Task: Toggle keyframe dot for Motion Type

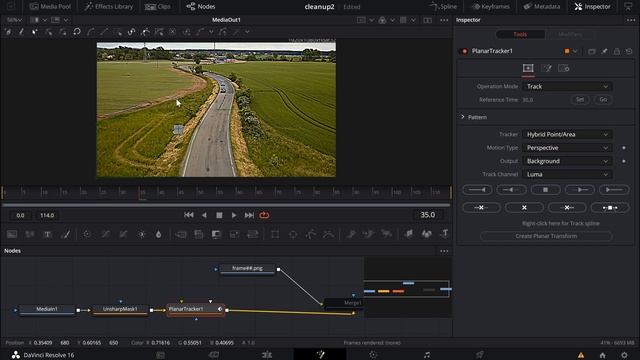Action: pyautogui.click(x=624, y=148)
